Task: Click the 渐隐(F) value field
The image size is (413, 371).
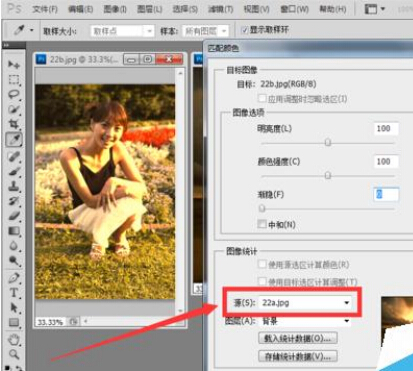Action: coord(386,194)
